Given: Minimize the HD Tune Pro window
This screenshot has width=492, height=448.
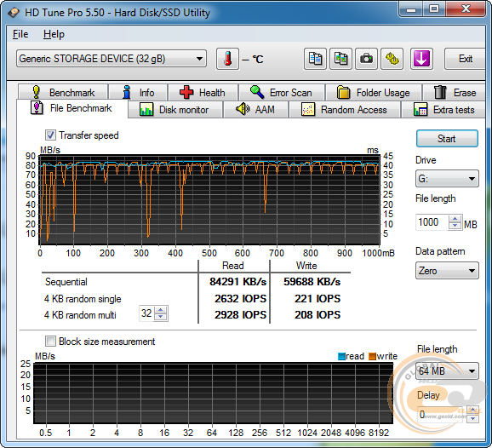Looking at the screenshot, I should [411, 9].
